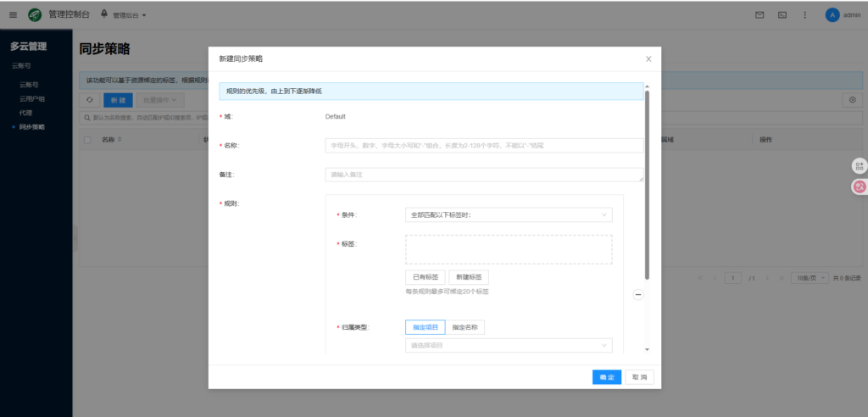Tick the table header select-all checkbox
The height and width of the screenshot is (417, 868).
(88, 139)
